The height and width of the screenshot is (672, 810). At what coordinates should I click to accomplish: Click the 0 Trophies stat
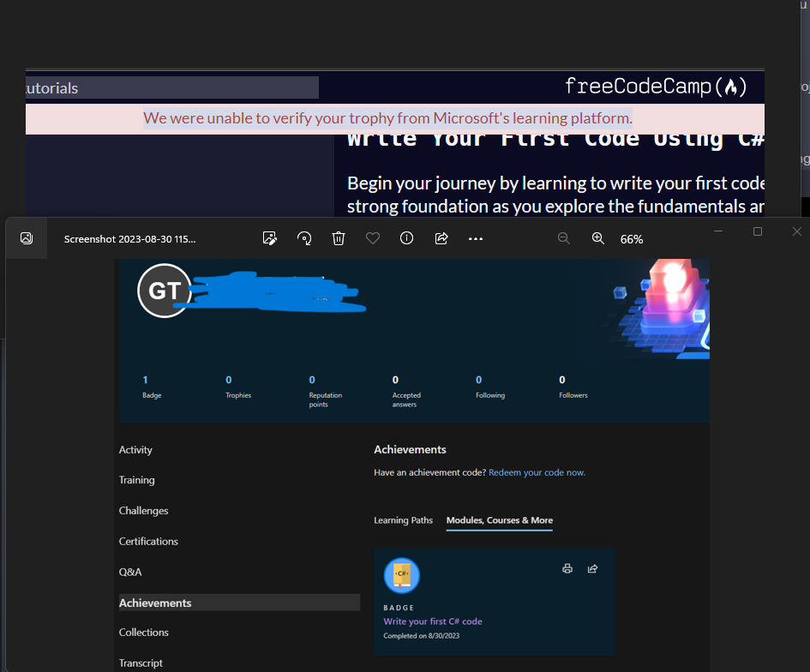(238, 387)
